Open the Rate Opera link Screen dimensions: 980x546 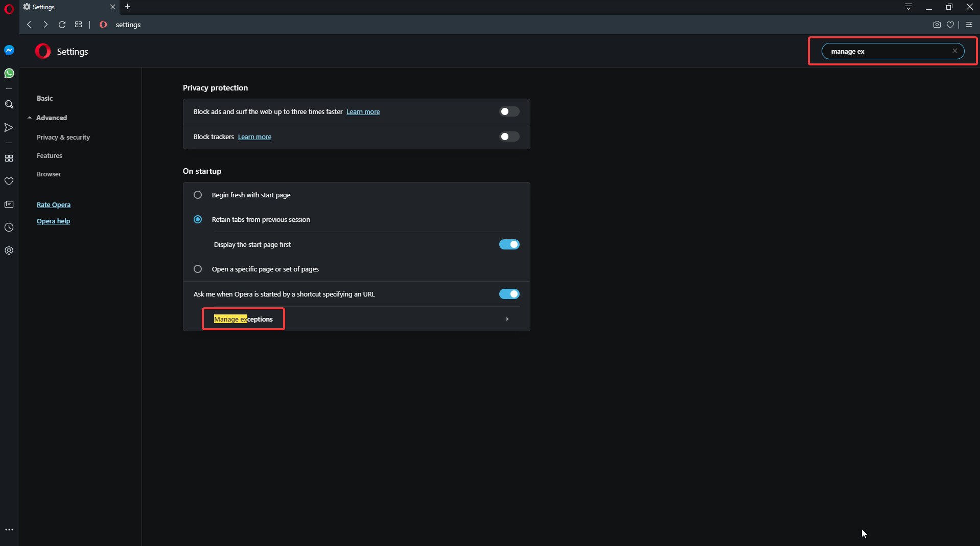tap(53, 204)
